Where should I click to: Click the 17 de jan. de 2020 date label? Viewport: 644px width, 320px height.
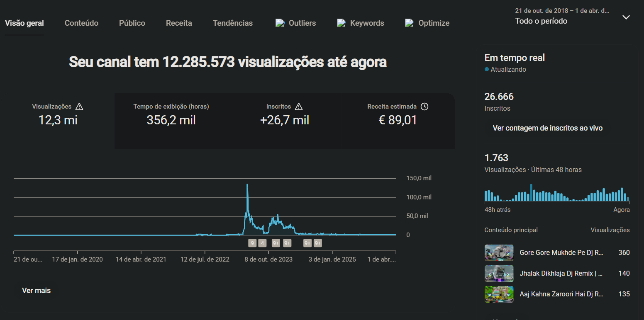(78, 259)
